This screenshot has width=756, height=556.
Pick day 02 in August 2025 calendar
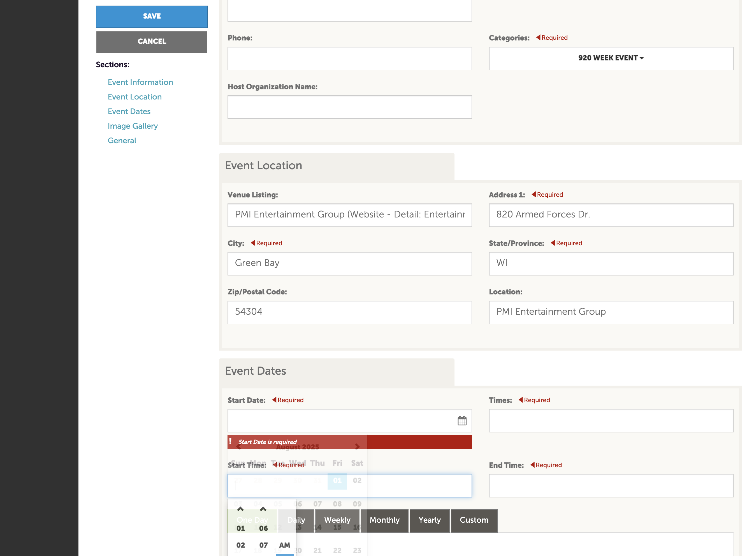(357, 480)
